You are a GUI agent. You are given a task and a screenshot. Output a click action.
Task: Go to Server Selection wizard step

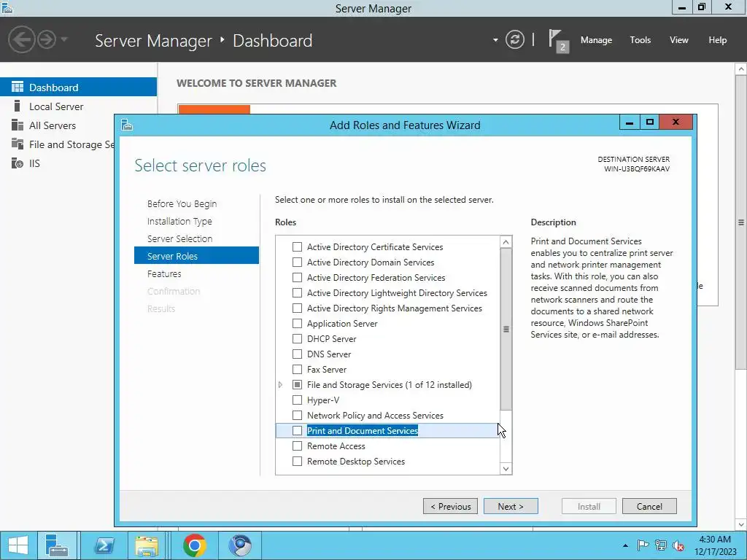pyautogui.click(x=179, y=238)
